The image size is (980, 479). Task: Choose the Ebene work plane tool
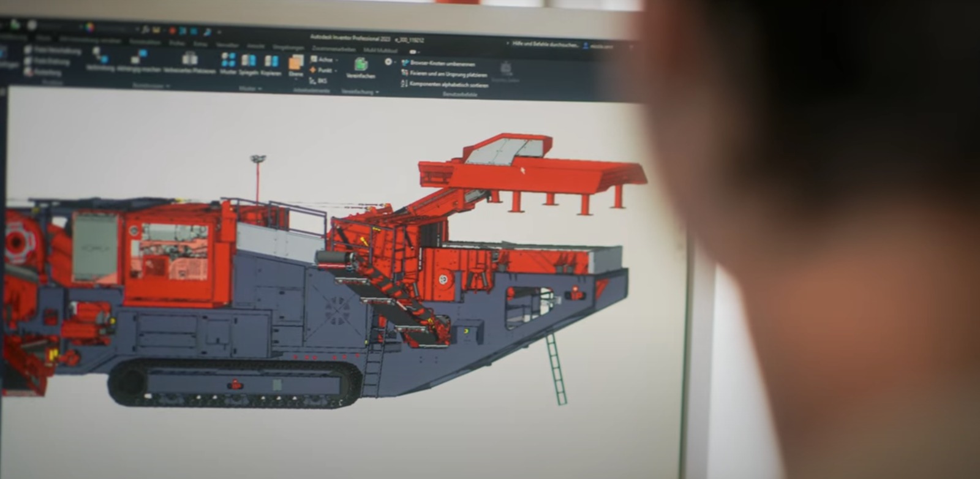click(x=296, y=67)
